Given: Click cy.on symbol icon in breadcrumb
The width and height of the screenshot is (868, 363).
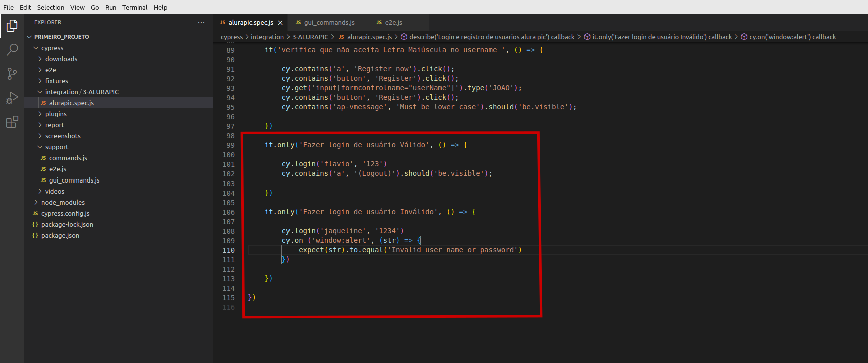Looking at the screenshot, I should point(744,37).
